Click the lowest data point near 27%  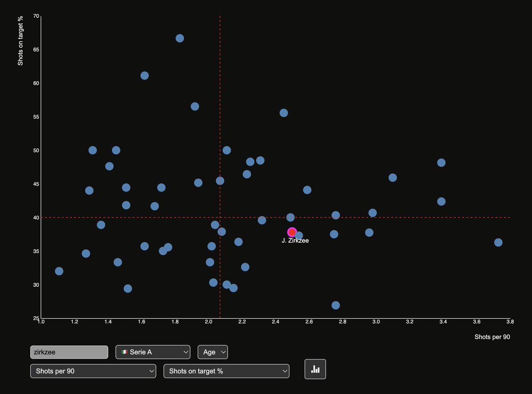336,305
